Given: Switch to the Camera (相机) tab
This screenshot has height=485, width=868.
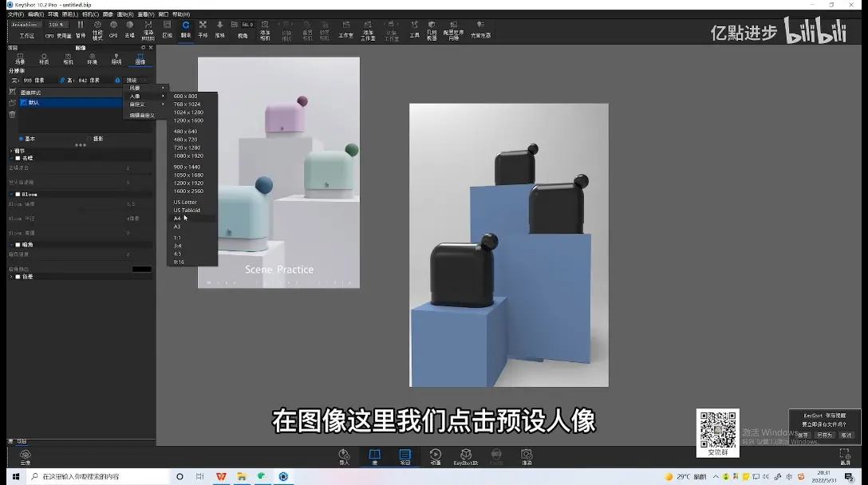Looking at the screenshot, I should (68, 59).
